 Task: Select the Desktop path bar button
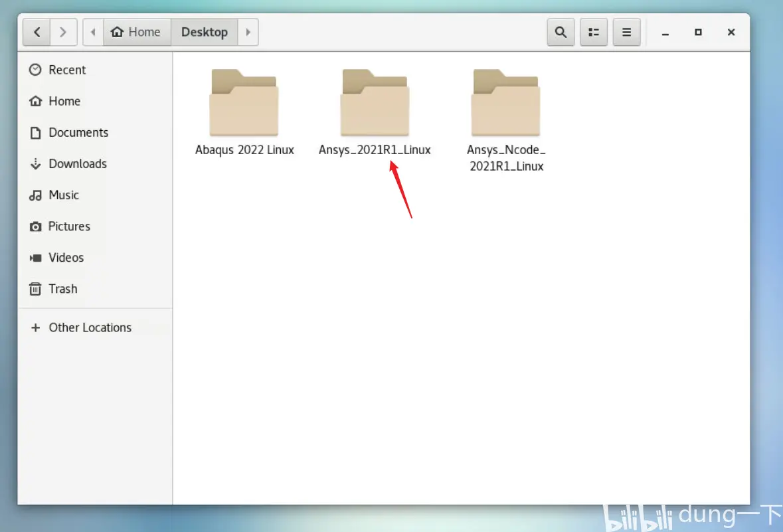point(205,32)
